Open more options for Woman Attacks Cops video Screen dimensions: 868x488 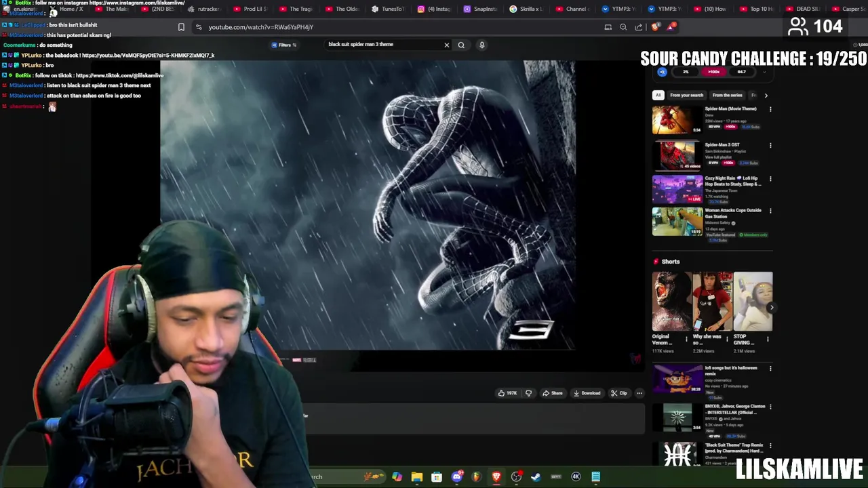(770, 211)
